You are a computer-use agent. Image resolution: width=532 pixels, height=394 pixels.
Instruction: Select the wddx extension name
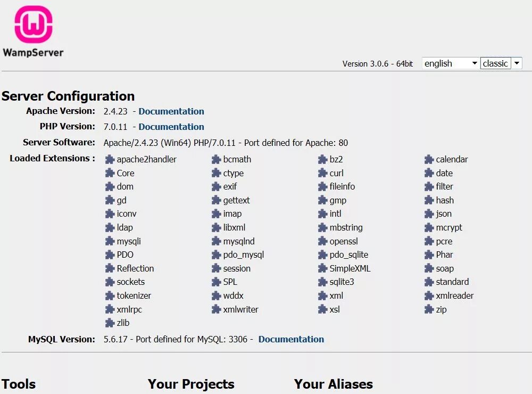pos(233,296)
